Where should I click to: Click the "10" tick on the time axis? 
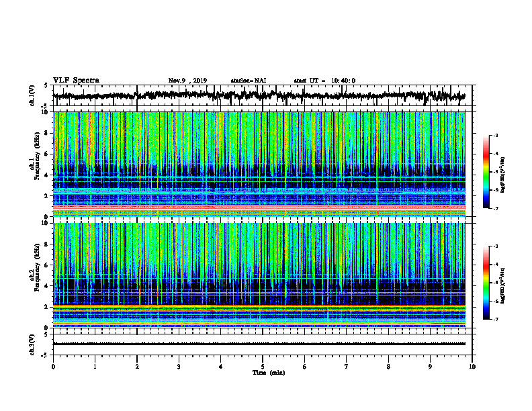click(472, 367)
